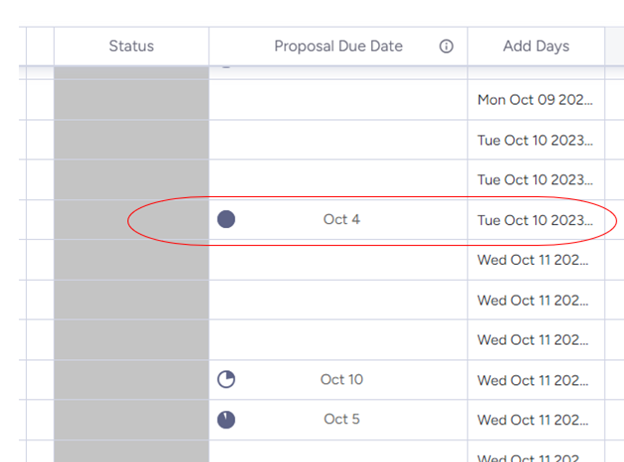Select the Add Days column header
The image size is (624, 462).
(x=536, y=46)
